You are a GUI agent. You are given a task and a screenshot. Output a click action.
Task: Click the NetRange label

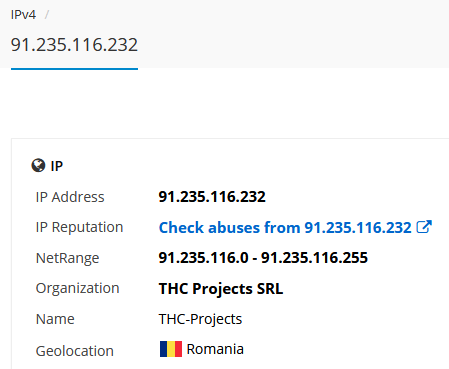point(67,258)
